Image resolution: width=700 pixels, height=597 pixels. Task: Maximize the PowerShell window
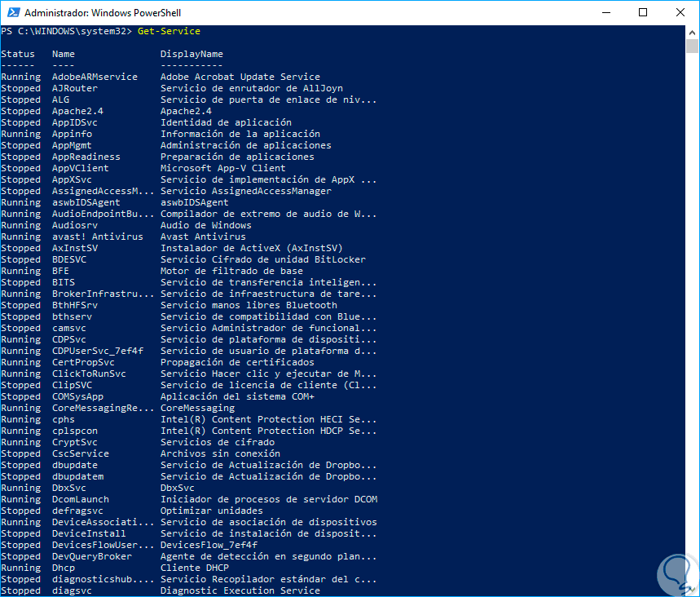643,12
